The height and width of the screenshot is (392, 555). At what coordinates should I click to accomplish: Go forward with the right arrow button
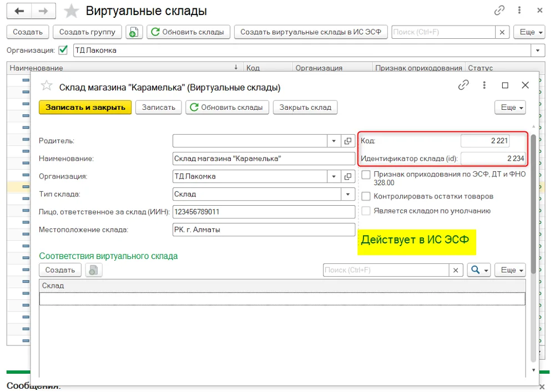(43, 11)
